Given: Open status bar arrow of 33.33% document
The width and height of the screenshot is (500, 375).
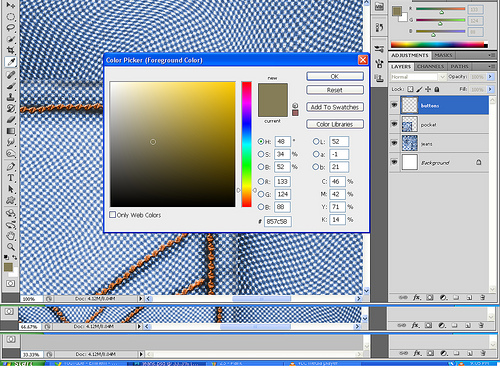Looking at the screenshot, I should point(141,354).
